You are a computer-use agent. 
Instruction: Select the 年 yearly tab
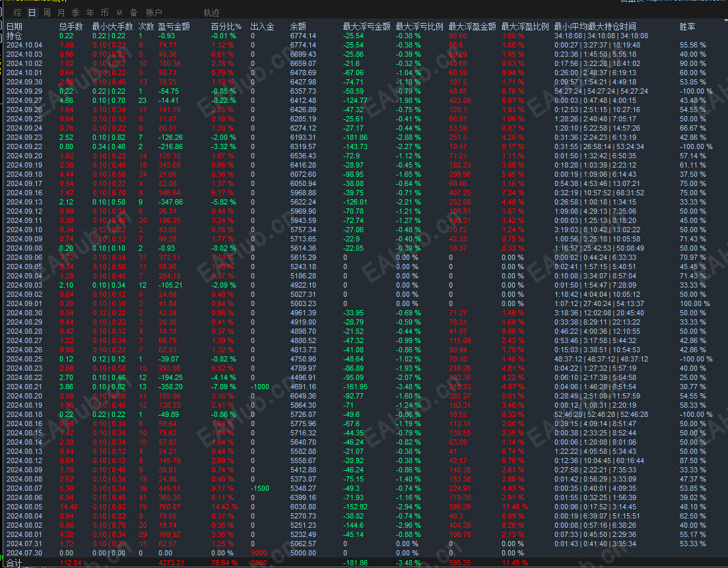tap(90, 13)
